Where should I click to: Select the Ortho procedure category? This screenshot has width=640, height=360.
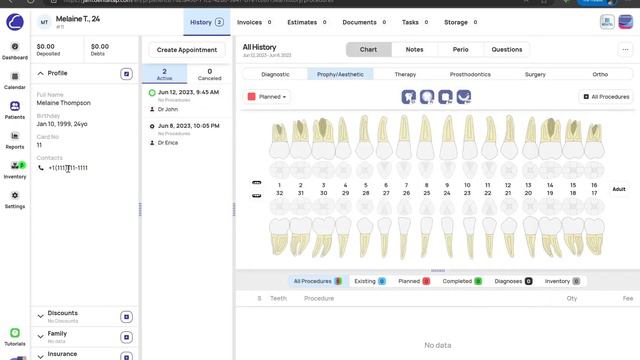click(x=600, y=74)
